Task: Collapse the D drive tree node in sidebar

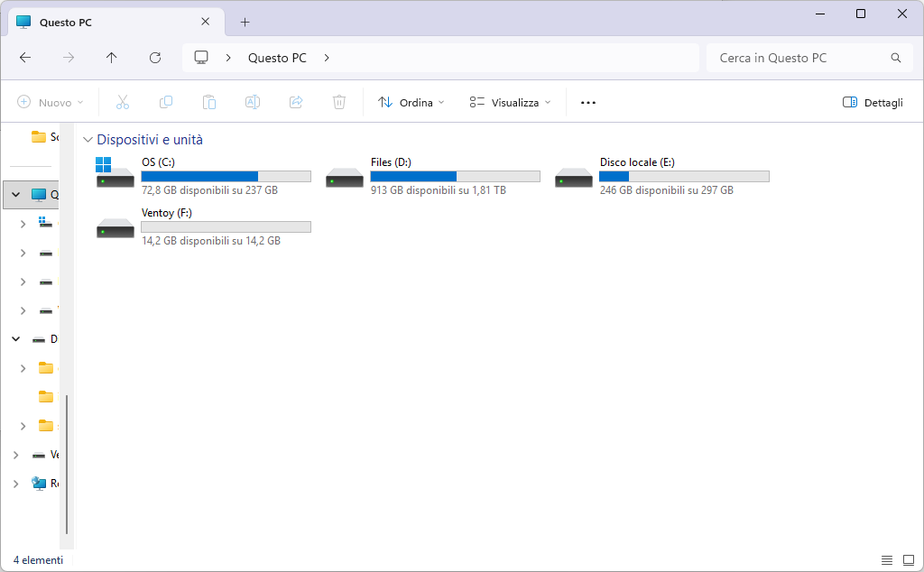Action: click(16, 338)
